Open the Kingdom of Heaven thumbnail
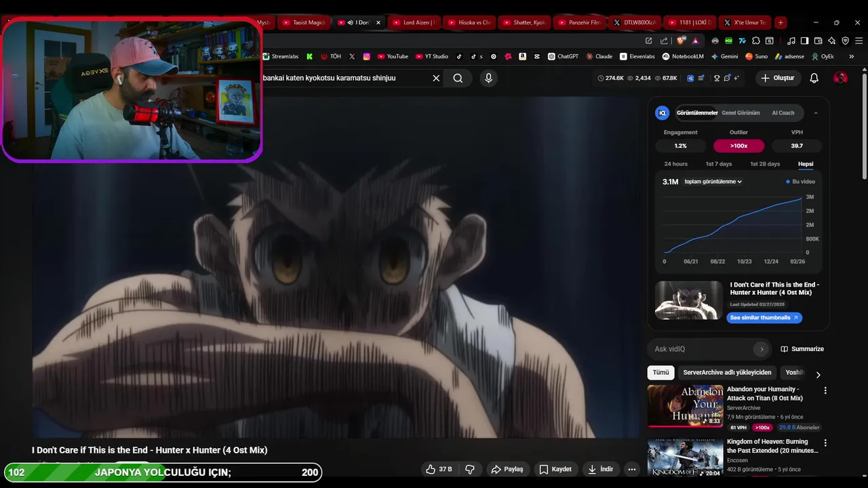 (685, 457)
